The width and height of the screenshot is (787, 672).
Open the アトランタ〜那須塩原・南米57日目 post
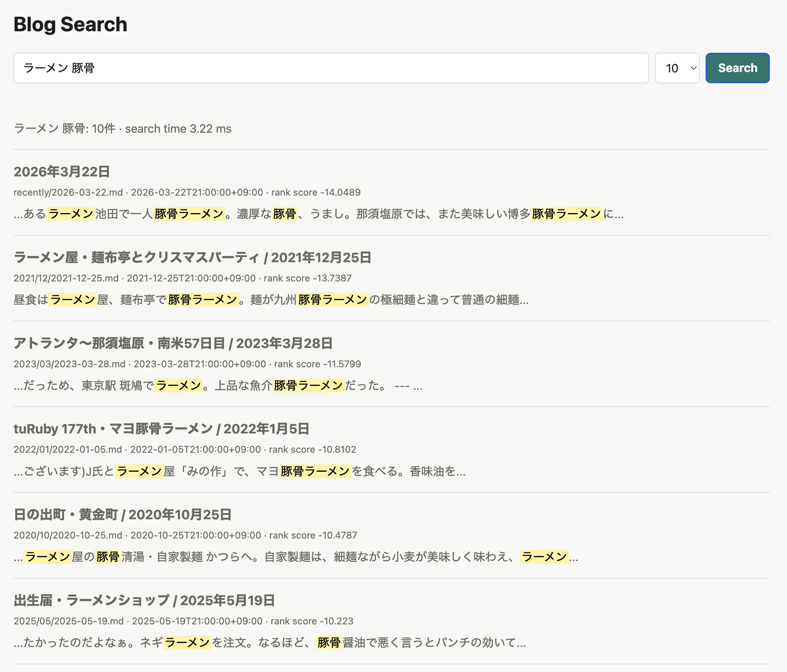click(173, 343)
